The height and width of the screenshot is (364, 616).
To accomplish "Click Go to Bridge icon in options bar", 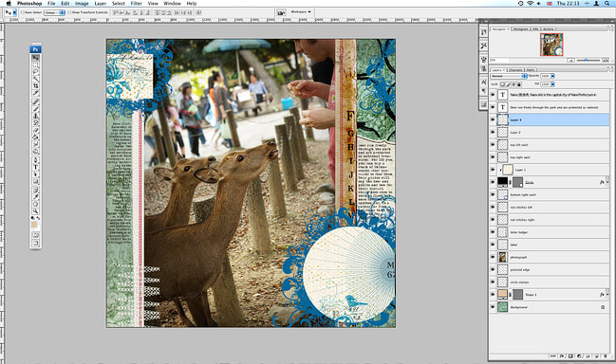I will 281,12.
